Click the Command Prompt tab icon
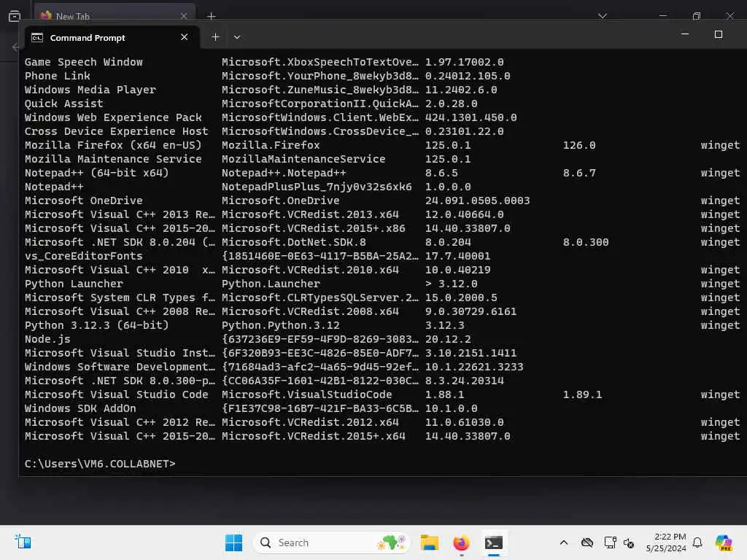 pos(37,38)
